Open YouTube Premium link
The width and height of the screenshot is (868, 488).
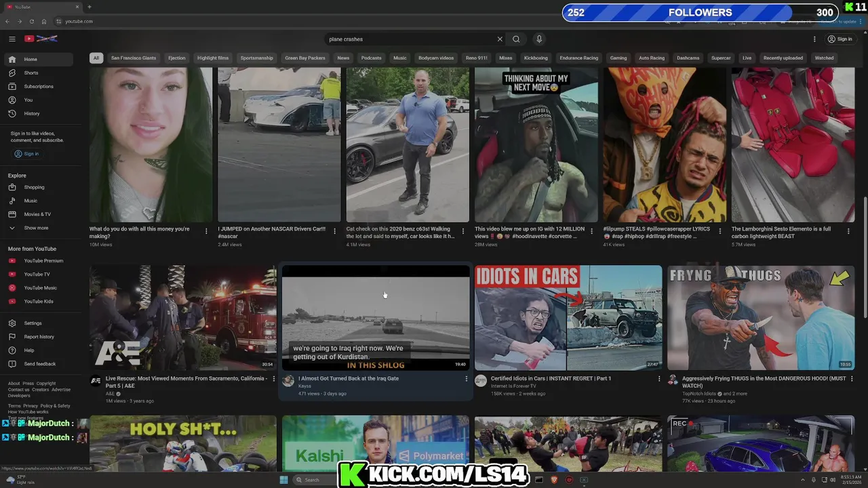pos(38,260)
